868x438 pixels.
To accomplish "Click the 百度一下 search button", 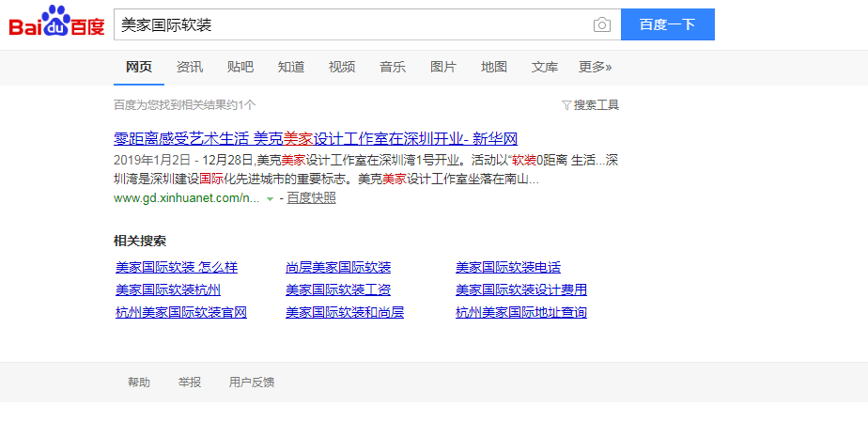I will coord(668,24).
